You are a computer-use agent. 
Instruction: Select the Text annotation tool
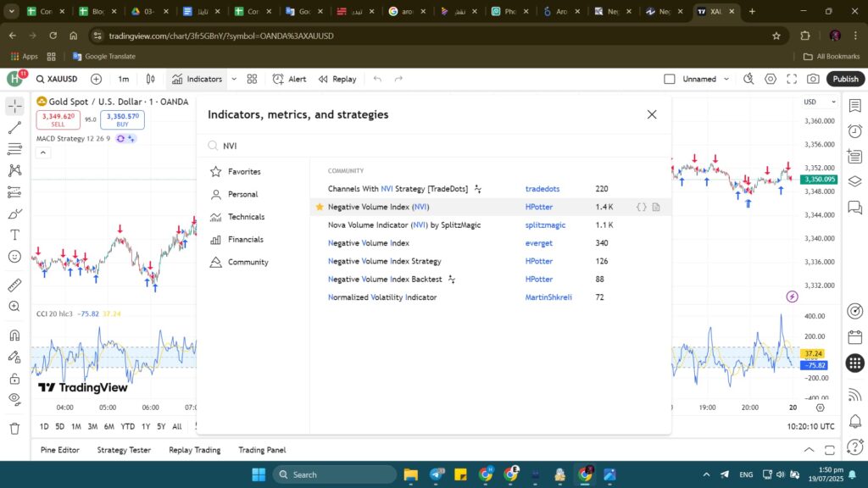coord(15,236)
